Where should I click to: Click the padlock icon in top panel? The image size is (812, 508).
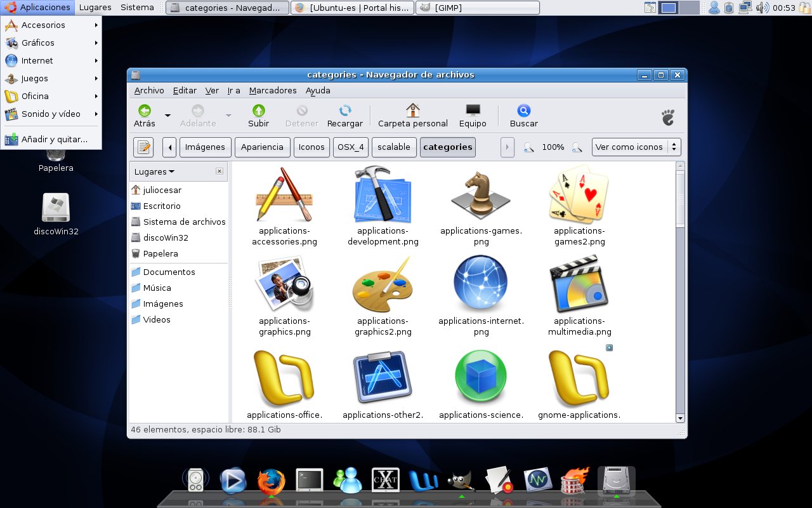[805, 8]
